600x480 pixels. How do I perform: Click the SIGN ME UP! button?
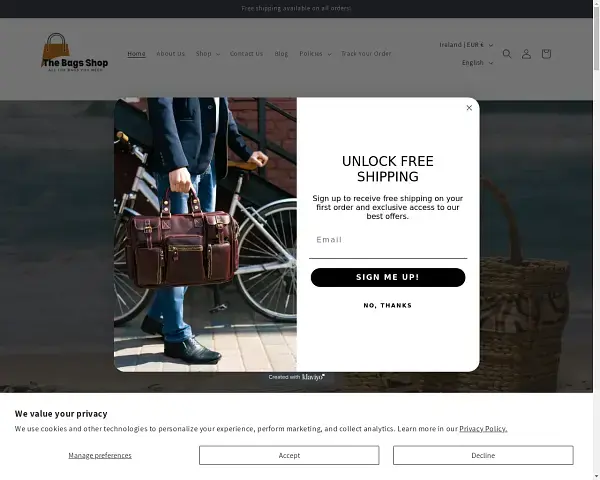[388, 277]
